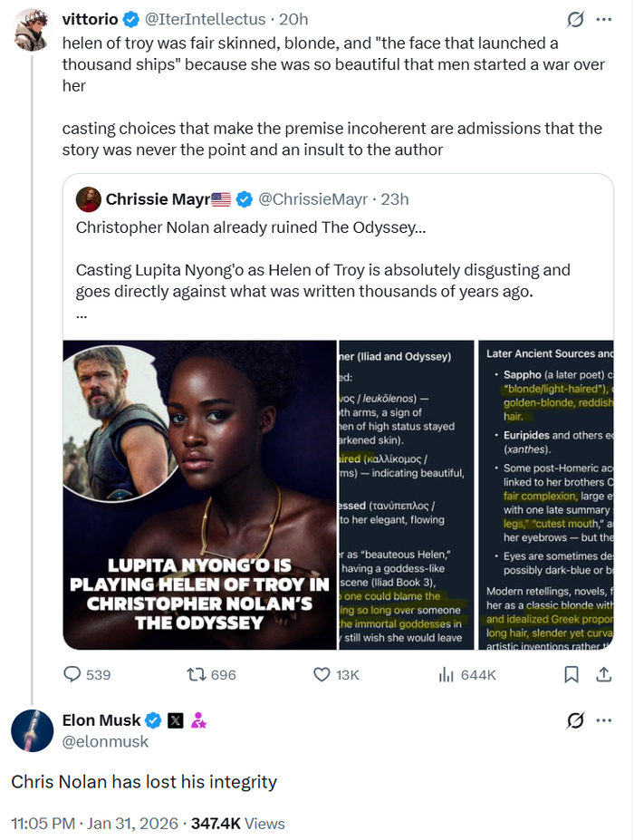Expand truncated quoted post ellipsis

coord(82,316)
